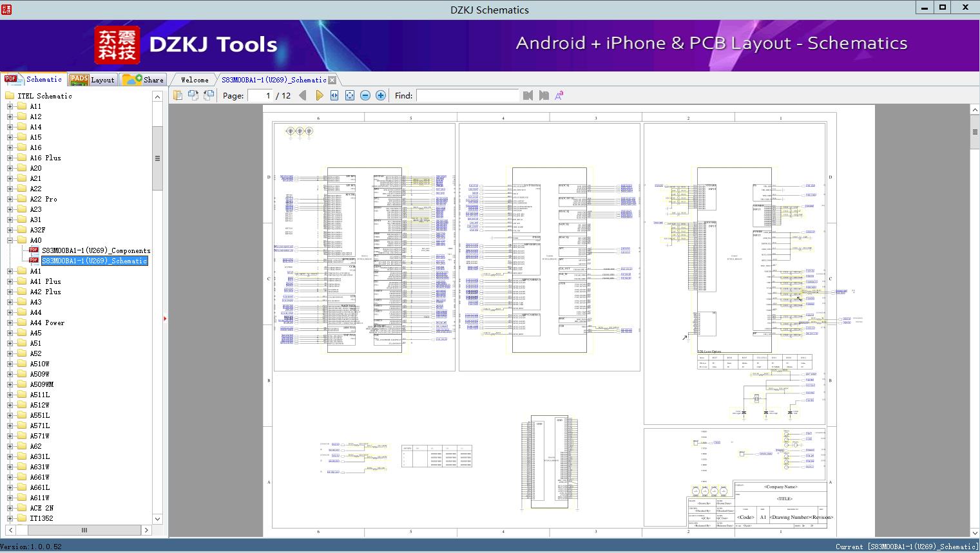Open the Welcome document tab
Viewport: 980px width, 553px height.
coord(194,80)
